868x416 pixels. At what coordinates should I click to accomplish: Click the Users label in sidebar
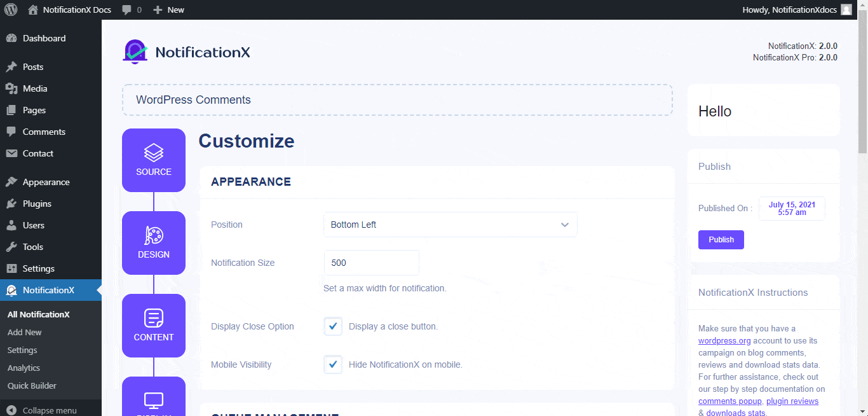[34, 225]
